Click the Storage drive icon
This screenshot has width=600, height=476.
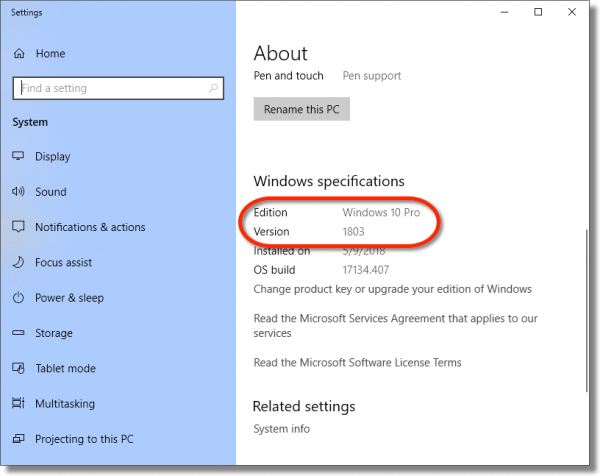pyautogui.click(x=18, y=333)
